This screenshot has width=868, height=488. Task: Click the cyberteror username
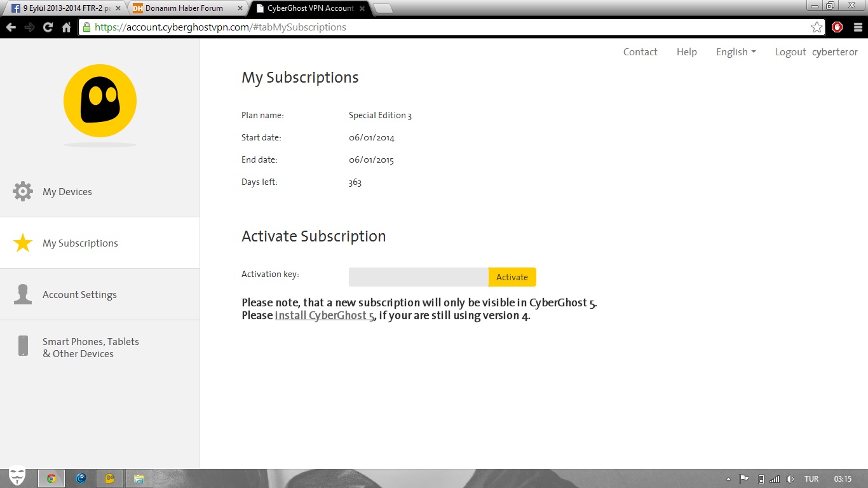point(835,52)
